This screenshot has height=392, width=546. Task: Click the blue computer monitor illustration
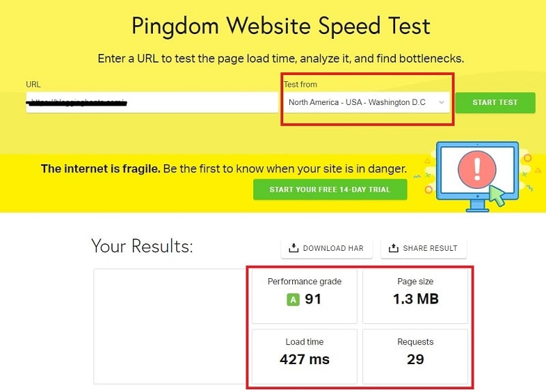pos(477,177)
